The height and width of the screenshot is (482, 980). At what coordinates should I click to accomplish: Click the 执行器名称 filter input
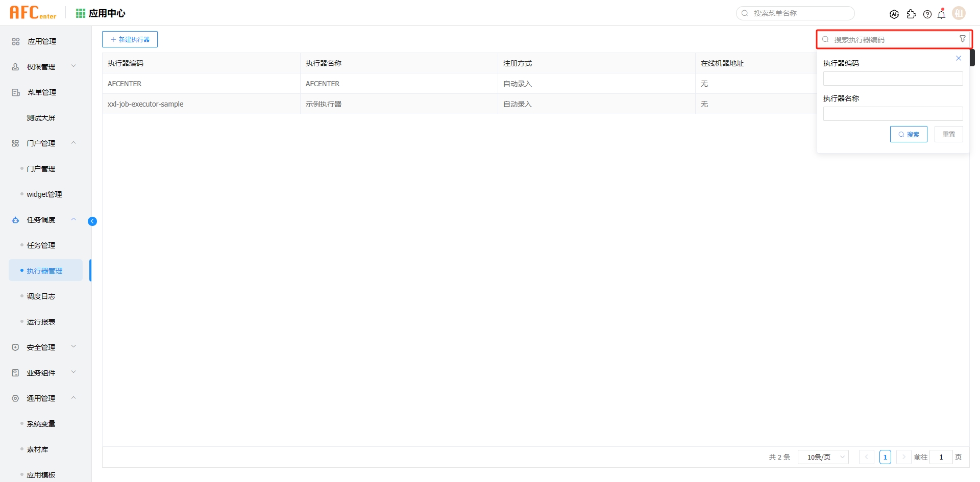pos(893,114)
